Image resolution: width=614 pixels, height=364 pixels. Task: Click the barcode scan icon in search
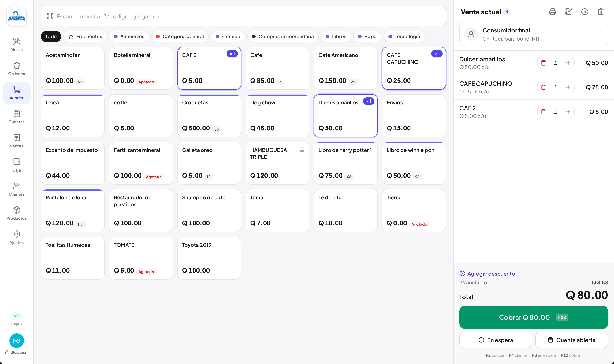(50, 16)
